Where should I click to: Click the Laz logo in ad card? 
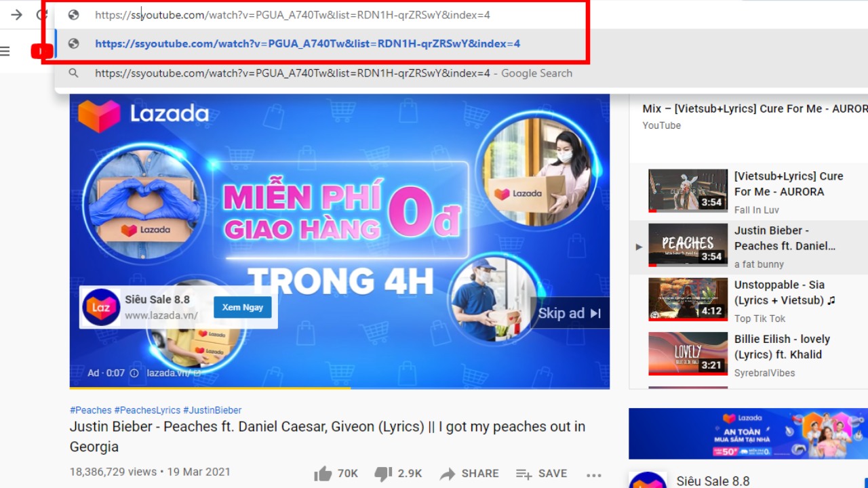[101, 307]
